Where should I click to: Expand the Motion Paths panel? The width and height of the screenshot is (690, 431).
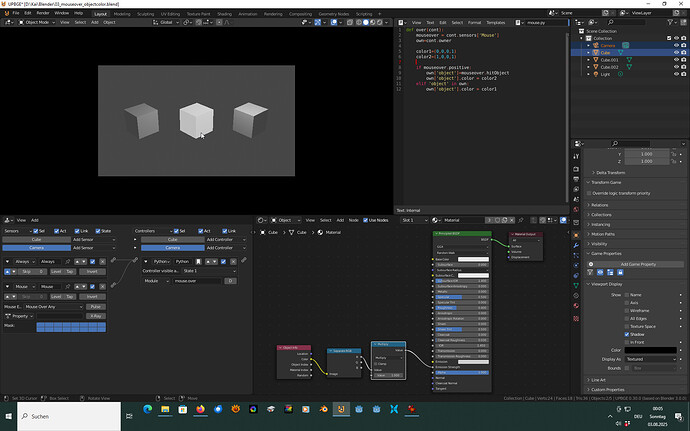point(602,234)
